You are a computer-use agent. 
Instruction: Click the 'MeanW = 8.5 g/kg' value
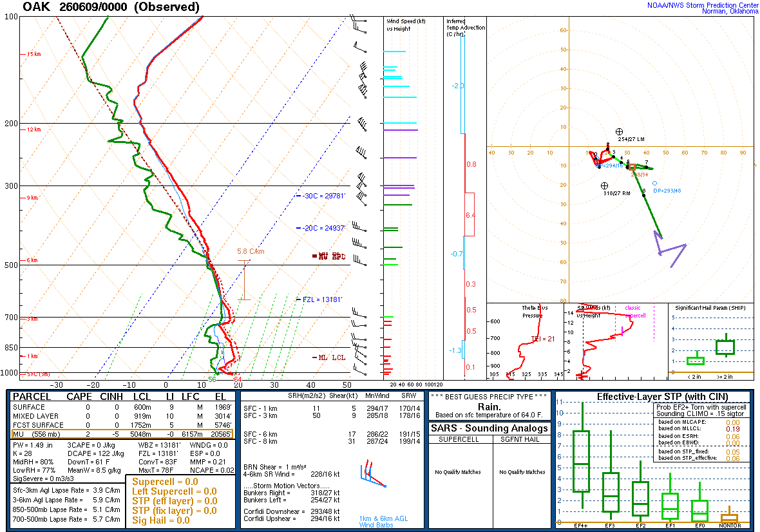pos(94,470)
